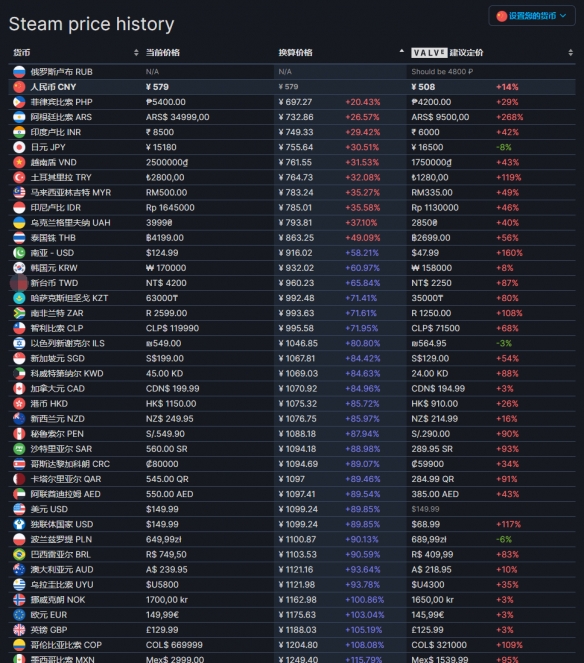
Task: Select the NT$ 4200 price cell
Action: (x=166, y=283)
